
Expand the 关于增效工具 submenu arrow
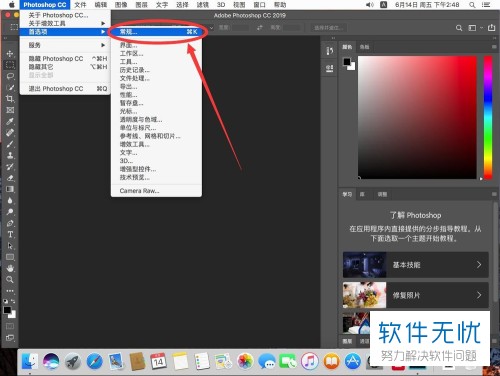pyautogui.click(x=103, y=23)
